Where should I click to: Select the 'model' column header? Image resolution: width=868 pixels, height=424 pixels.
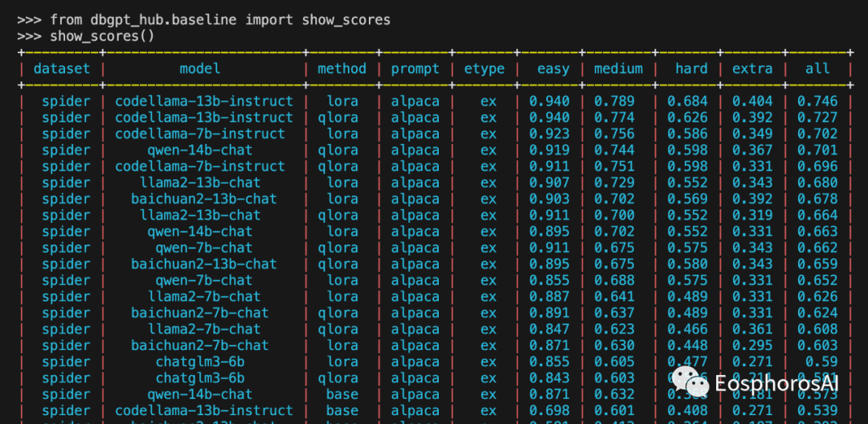coord(200,68)
